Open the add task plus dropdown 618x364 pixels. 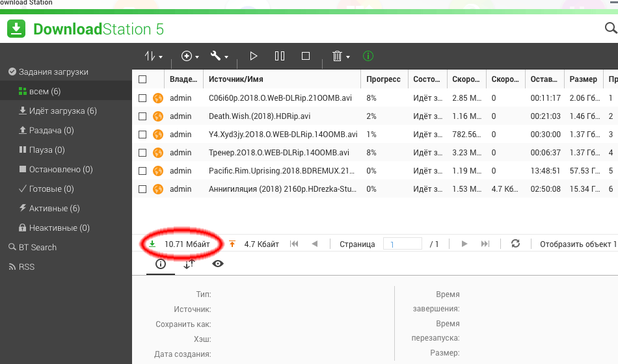tap(190, 57)
